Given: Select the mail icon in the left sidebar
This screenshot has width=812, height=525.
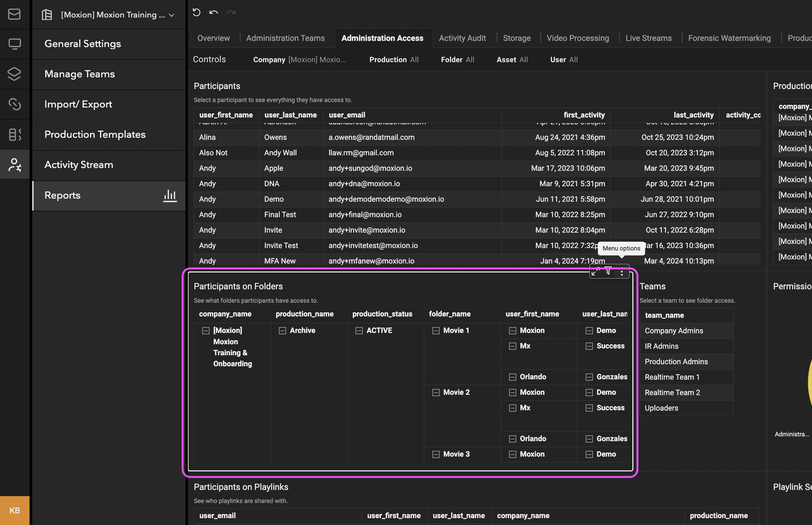Looking at the screenshot, I should [x=14, y=14].
